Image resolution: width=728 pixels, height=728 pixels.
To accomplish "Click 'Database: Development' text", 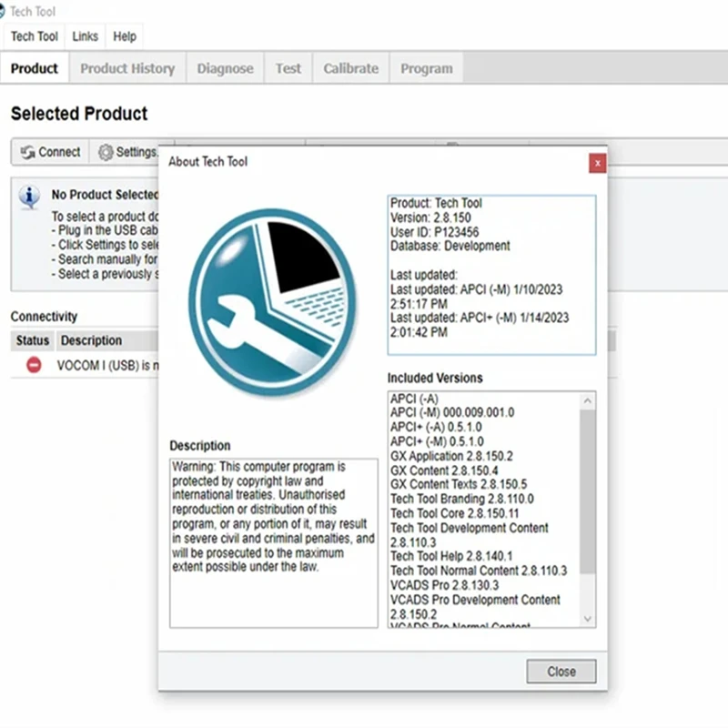I will (450, 246).
